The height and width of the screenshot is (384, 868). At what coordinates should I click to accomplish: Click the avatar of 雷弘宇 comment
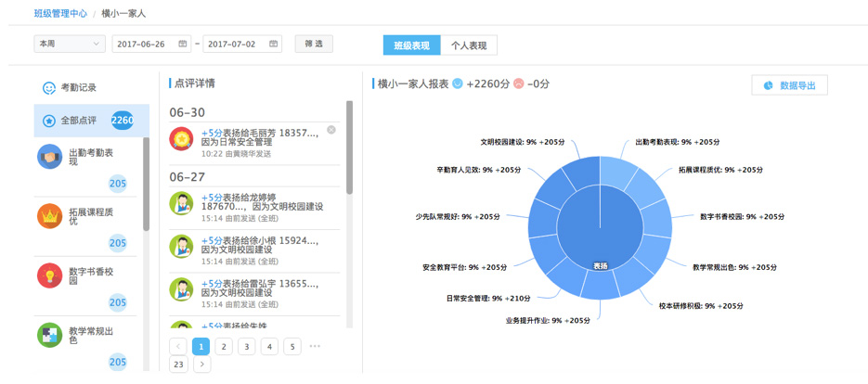(181, 289)
